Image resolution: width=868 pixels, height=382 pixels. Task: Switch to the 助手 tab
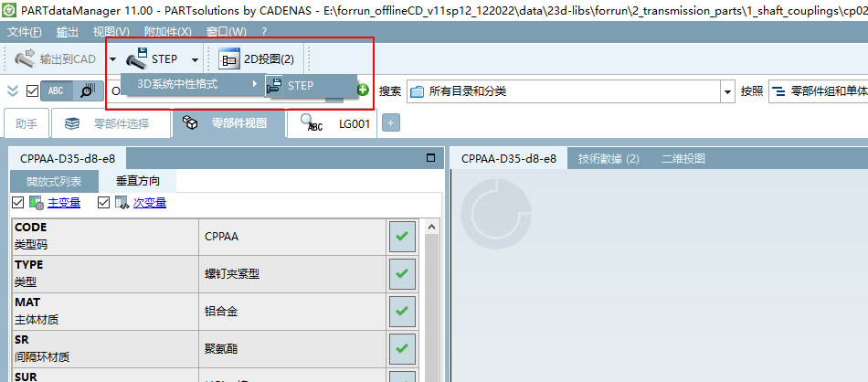(26, 122)
